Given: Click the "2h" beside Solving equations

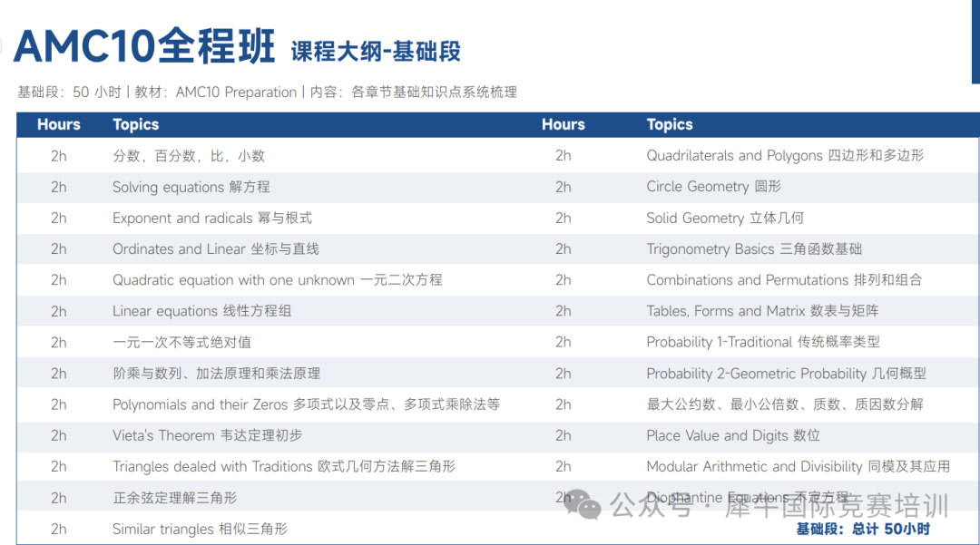Looking at the screenshot, I should [x=59, y=188].
